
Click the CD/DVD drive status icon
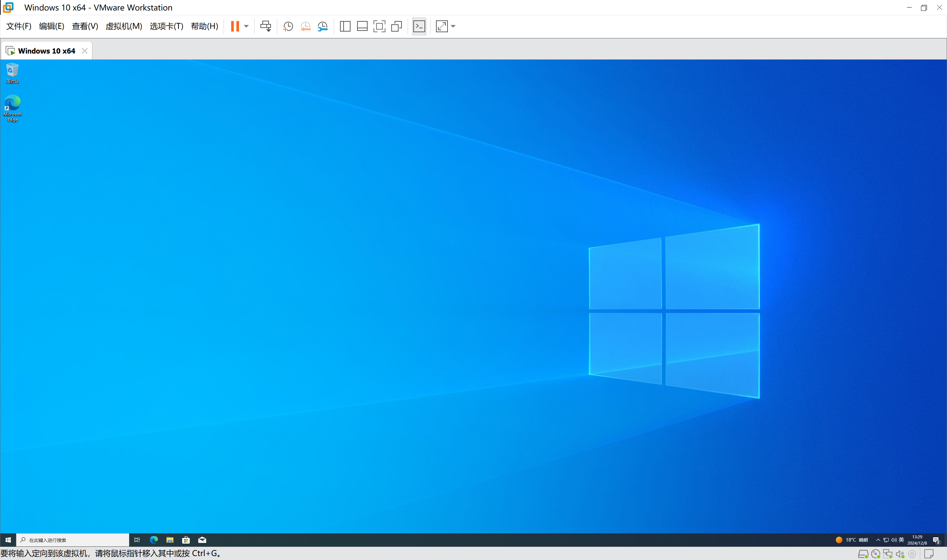875,554
